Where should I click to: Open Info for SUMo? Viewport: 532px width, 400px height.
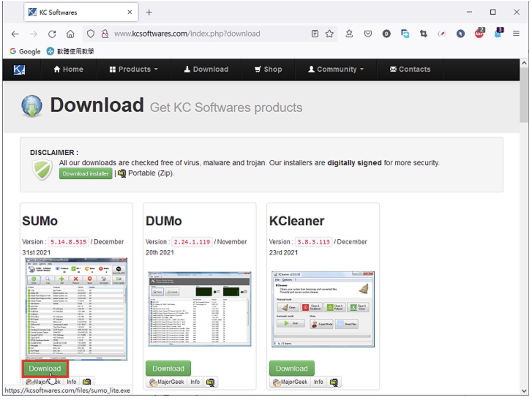click(x=71, y=382)
